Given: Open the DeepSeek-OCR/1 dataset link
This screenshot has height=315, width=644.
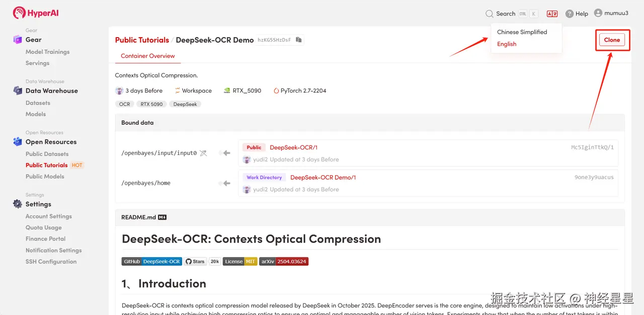Looking at the screenshot, I should [x=293, y=147].
